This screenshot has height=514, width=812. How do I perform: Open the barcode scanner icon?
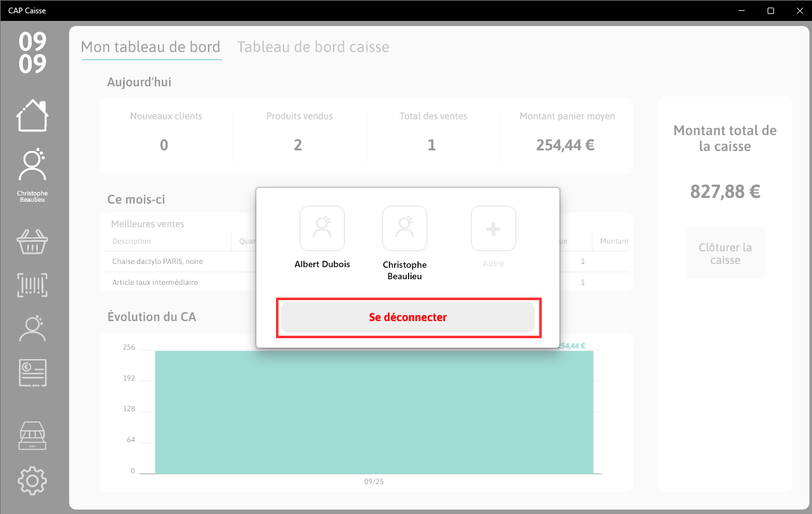pyautogui.click(x=32, y=285)
